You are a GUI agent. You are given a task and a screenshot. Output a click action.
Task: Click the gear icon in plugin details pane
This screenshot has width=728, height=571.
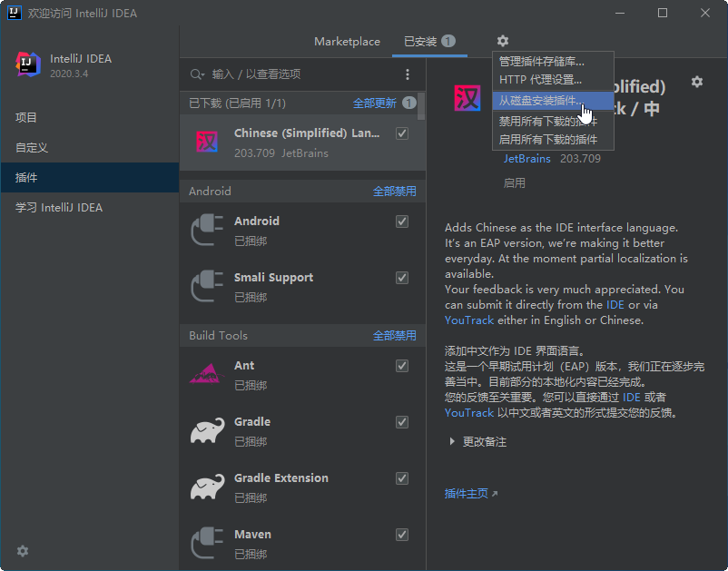click(696, 82)
